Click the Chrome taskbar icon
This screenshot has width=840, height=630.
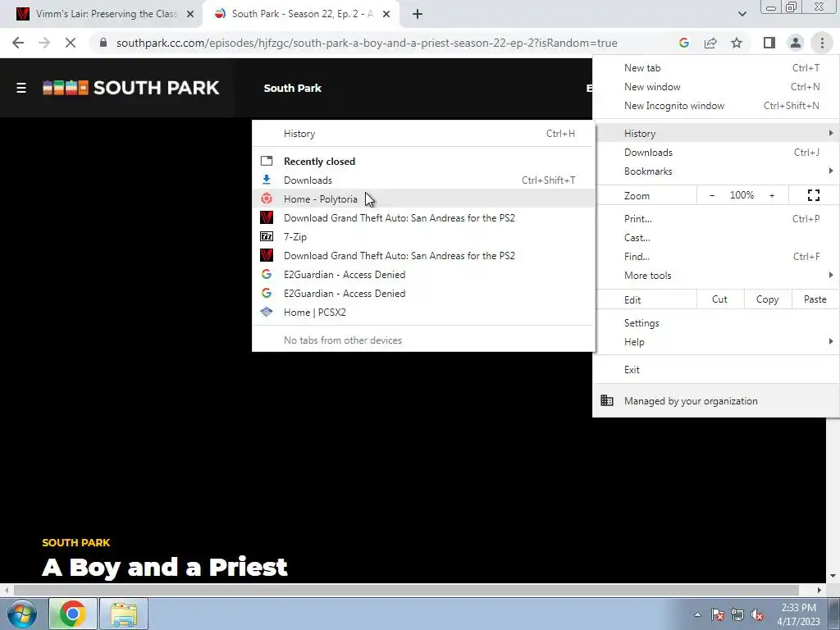[x=73, y=614]
